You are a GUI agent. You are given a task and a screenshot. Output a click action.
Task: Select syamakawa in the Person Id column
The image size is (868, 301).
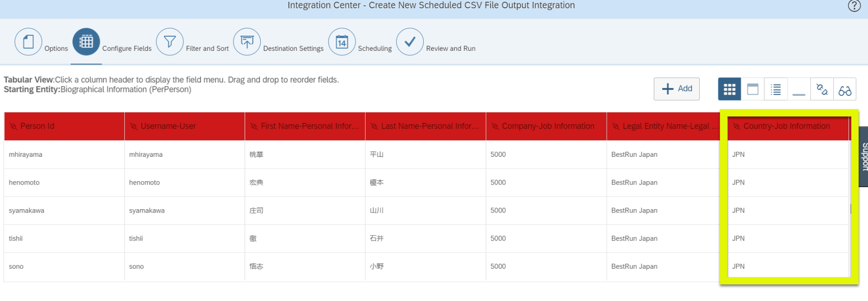[x=26, y=211]
